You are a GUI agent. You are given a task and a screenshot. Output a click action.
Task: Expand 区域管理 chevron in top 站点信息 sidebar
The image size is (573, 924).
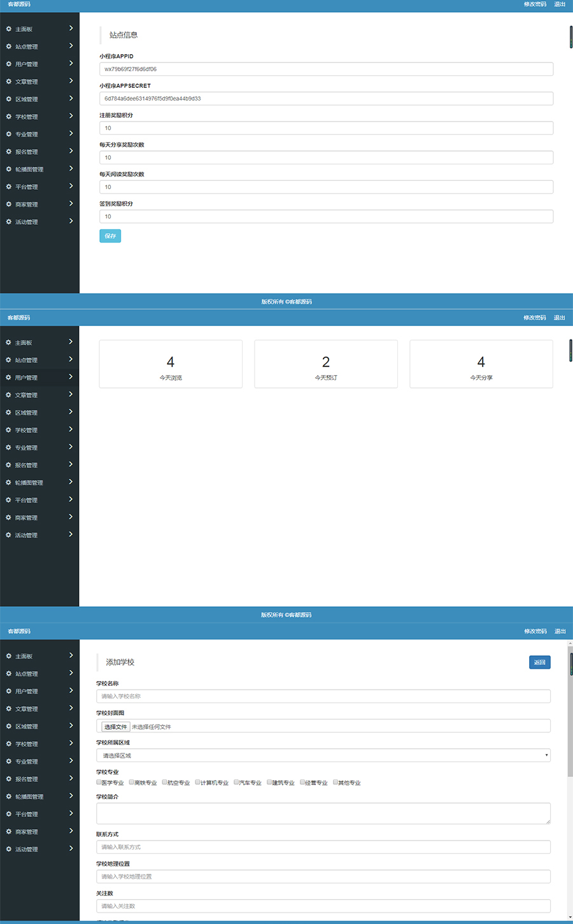click(x=71, y=99)
